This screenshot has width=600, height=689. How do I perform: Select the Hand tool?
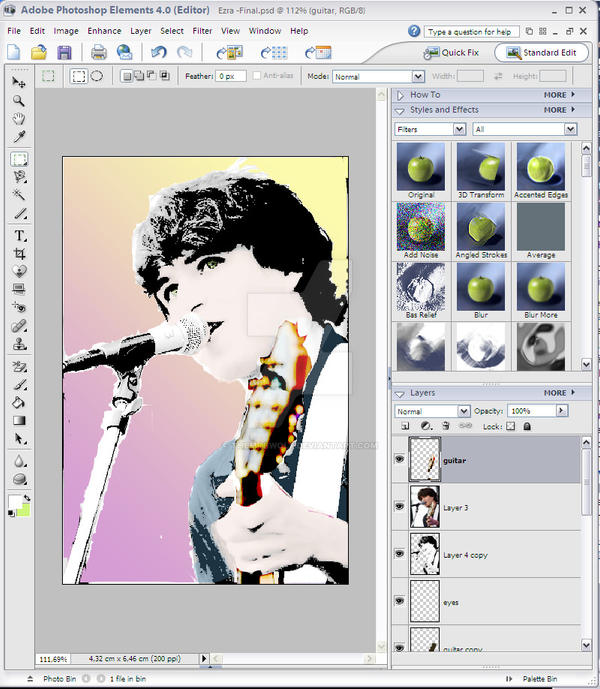tap(19, 119)
